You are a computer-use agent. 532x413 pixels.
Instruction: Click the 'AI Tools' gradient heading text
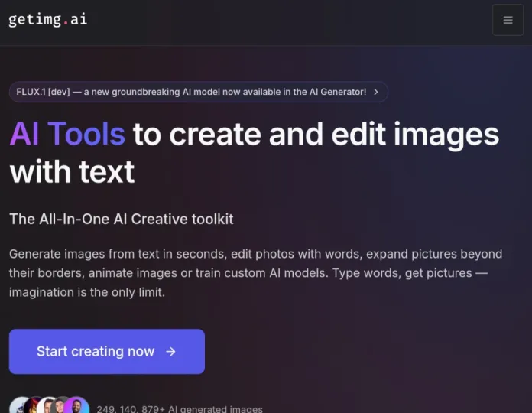67,135
